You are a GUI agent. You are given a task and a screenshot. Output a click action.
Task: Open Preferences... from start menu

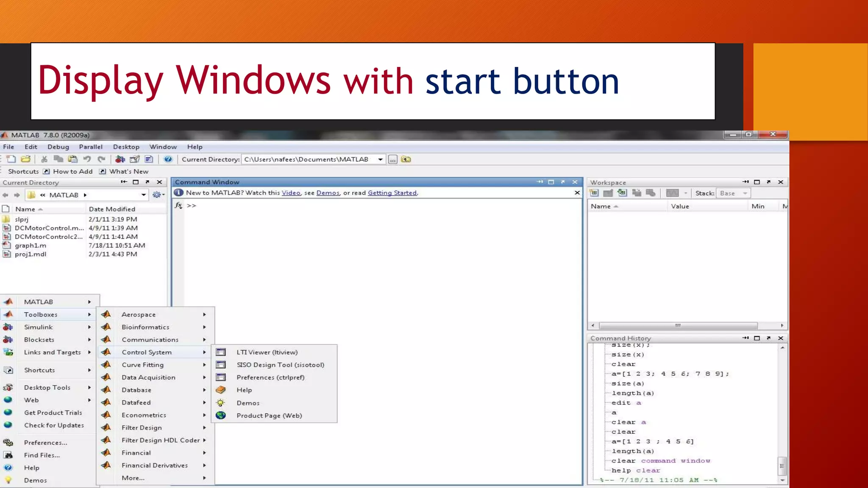pos(48,443)
